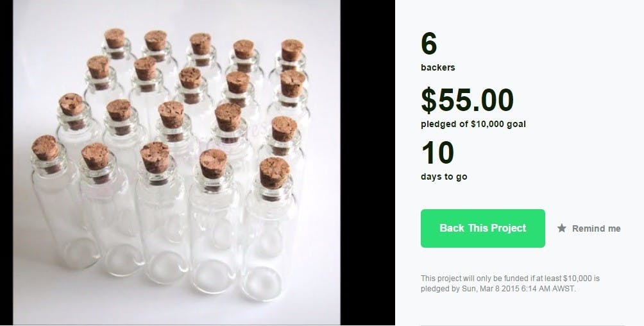Click the cork of the front-right bottle
Viewport: 644px width, 326px height.
point(274,171)
